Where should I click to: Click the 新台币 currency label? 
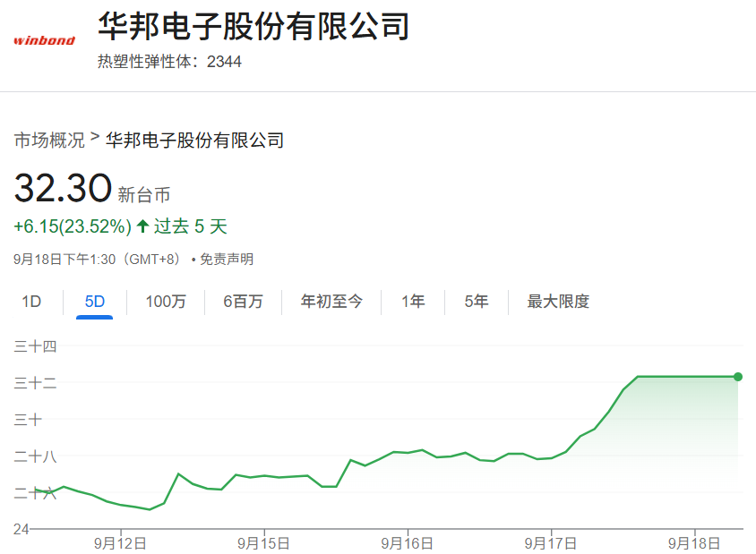point(143,194)
